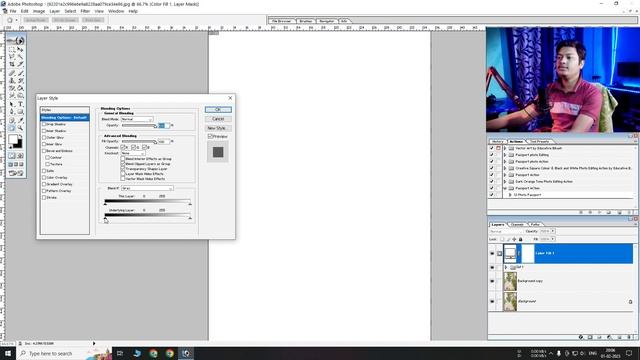Tick Blend Interior Effects as Group

pyautogui.click(x=123, y=159)
